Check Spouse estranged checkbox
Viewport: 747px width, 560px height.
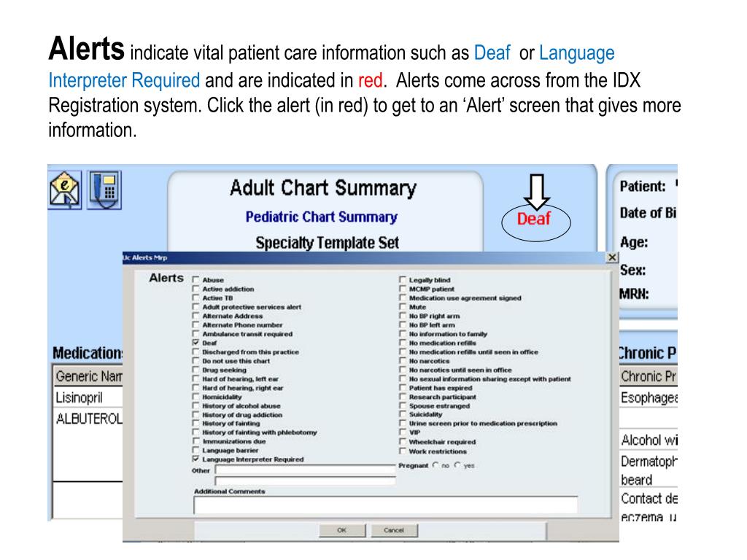pyautogui.click(x=403, y=405)
